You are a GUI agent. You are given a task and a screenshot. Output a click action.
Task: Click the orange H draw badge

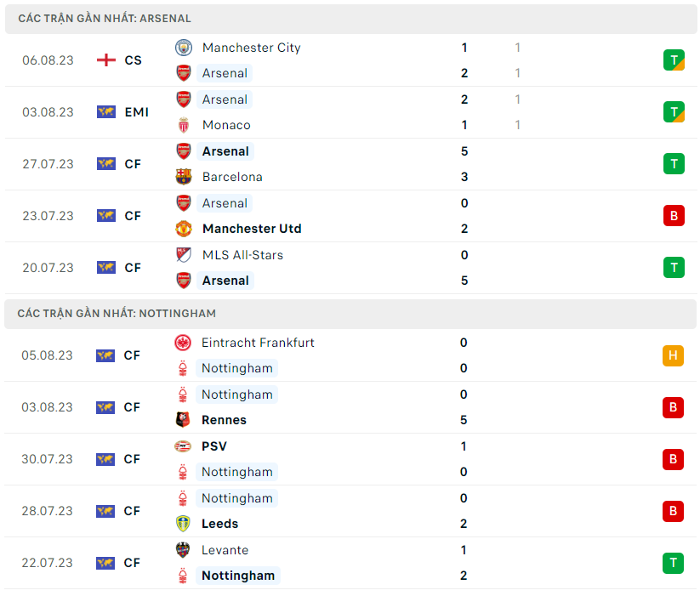pos(673,355)
